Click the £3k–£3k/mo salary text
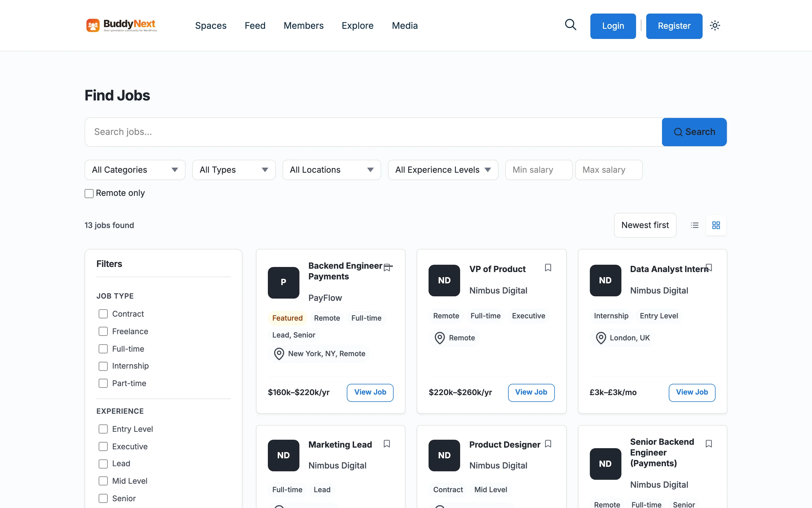812x508 pixels. (613, 392)
